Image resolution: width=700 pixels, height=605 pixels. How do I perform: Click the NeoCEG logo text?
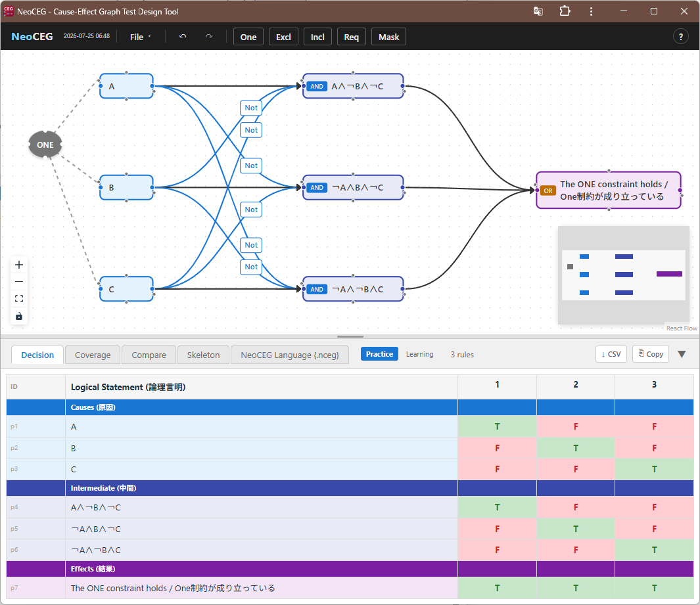pyautogui.click(x=32, y=37)
